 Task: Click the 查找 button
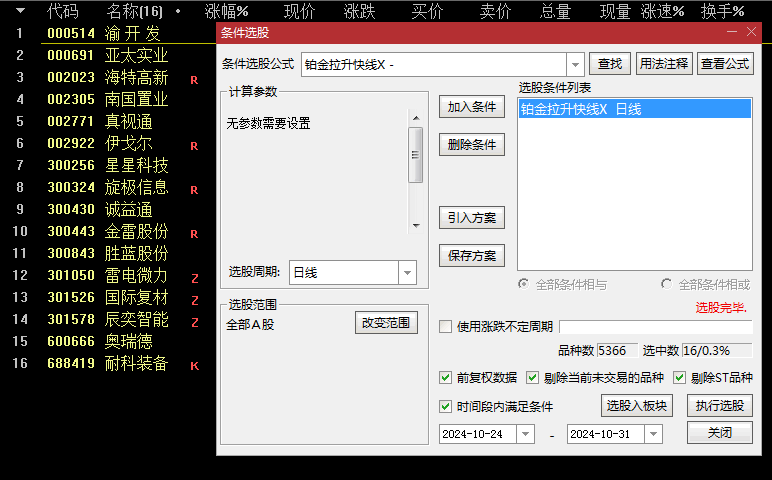point(610,64)
